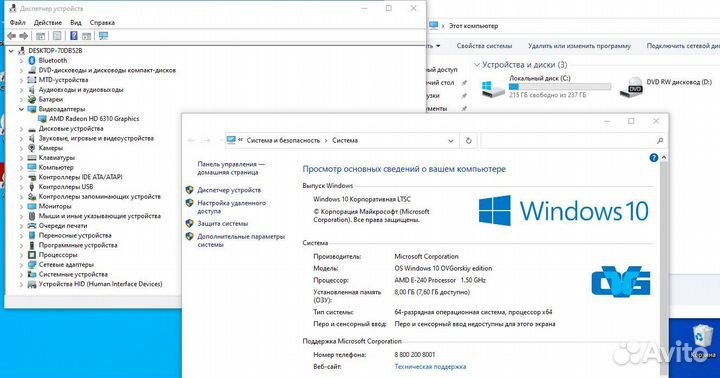Click the Очереди печати printer icon
The image size is (720, 378).
(32, 226)
